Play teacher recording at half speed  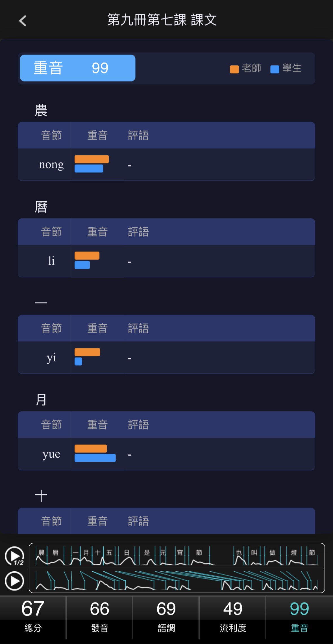[x=14, y=556]
